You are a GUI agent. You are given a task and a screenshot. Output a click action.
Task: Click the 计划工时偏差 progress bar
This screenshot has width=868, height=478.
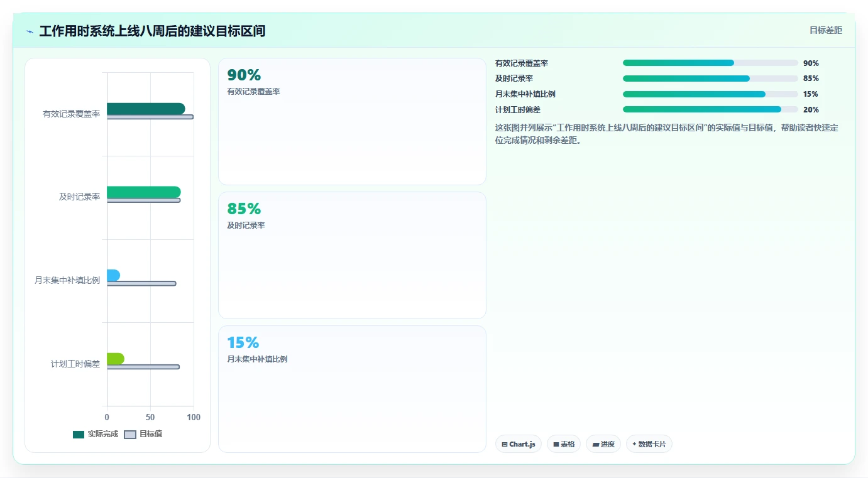710,109
